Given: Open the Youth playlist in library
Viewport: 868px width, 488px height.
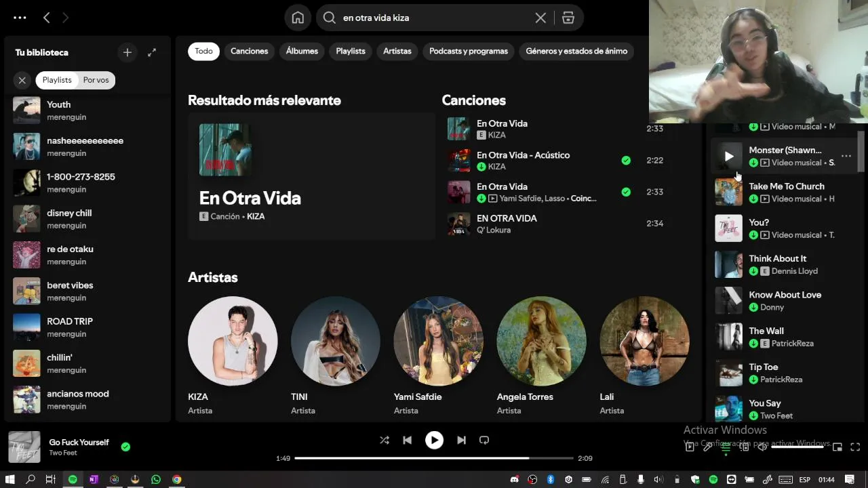Looking at the screenshot, I should pos(87,110).
